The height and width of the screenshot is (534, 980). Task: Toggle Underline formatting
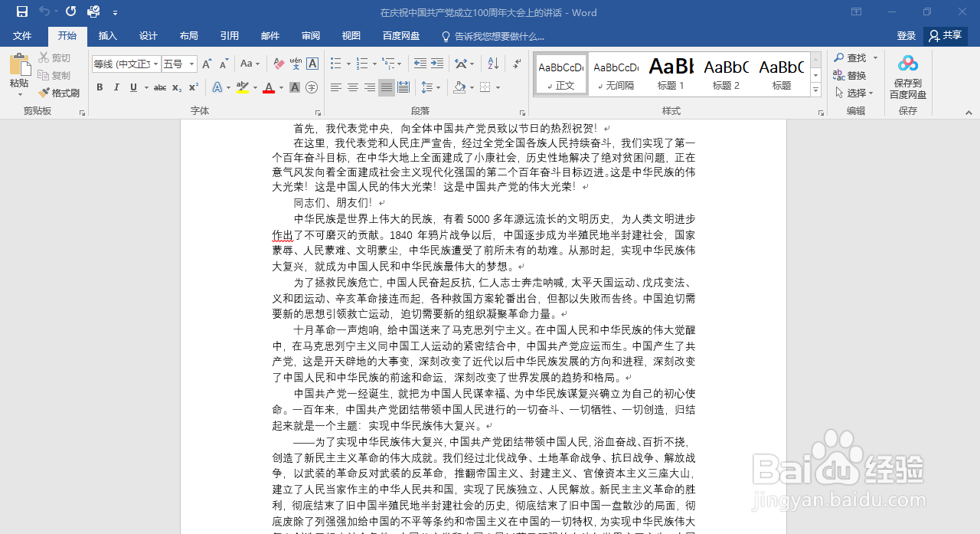pyautogui.click(x=133, y=87)
